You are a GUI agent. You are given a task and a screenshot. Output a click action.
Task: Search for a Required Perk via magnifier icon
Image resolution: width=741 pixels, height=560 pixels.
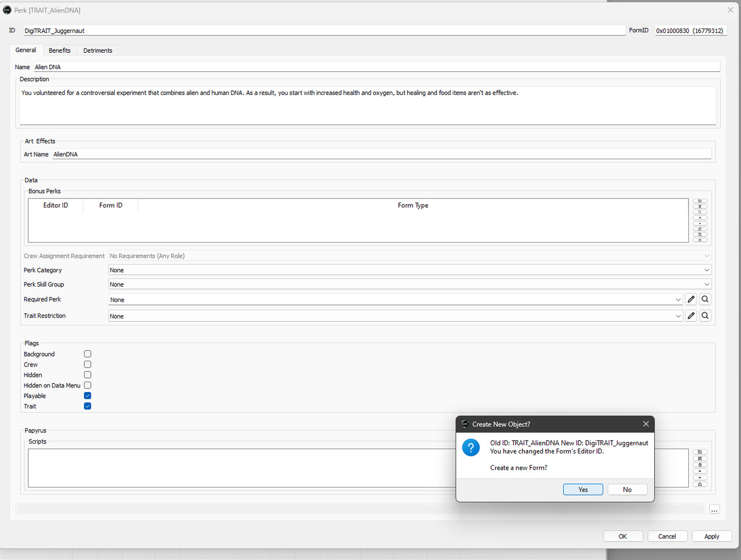click(x=705, y=299)
